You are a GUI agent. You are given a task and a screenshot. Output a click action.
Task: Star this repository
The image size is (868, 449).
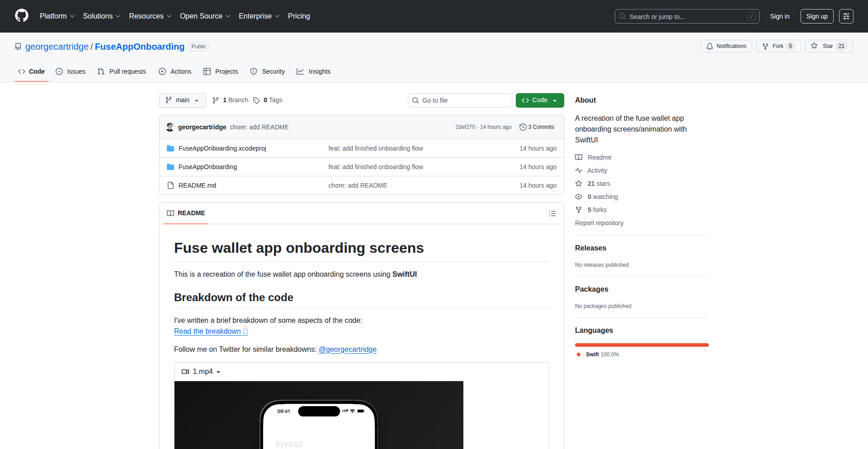coord(829,46)
